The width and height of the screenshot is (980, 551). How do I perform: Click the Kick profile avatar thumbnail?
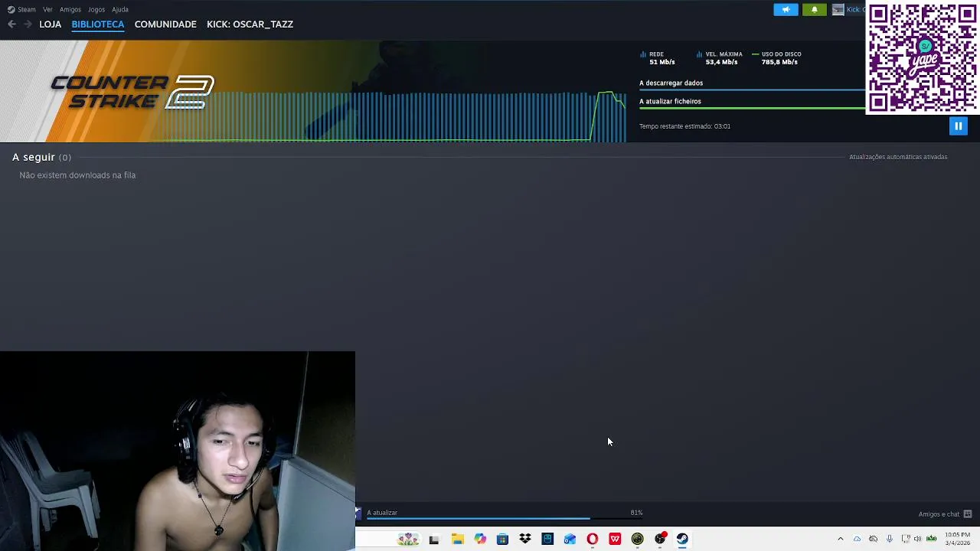[838, 9]
